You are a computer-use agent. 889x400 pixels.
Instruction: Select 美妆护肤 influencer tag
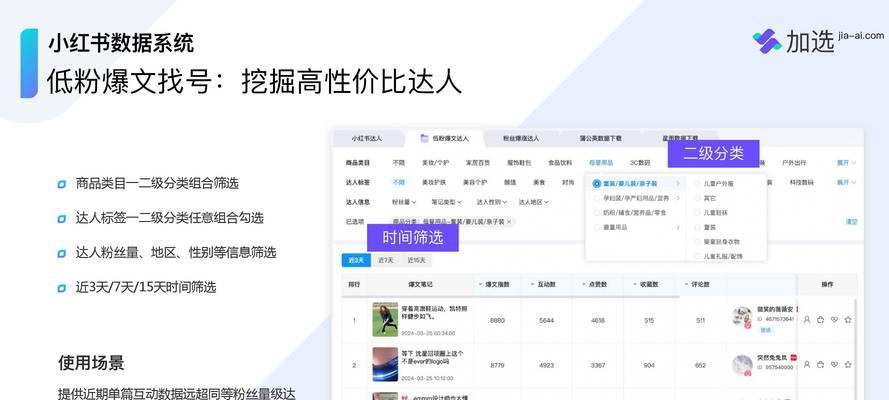[x=434, y=182]
